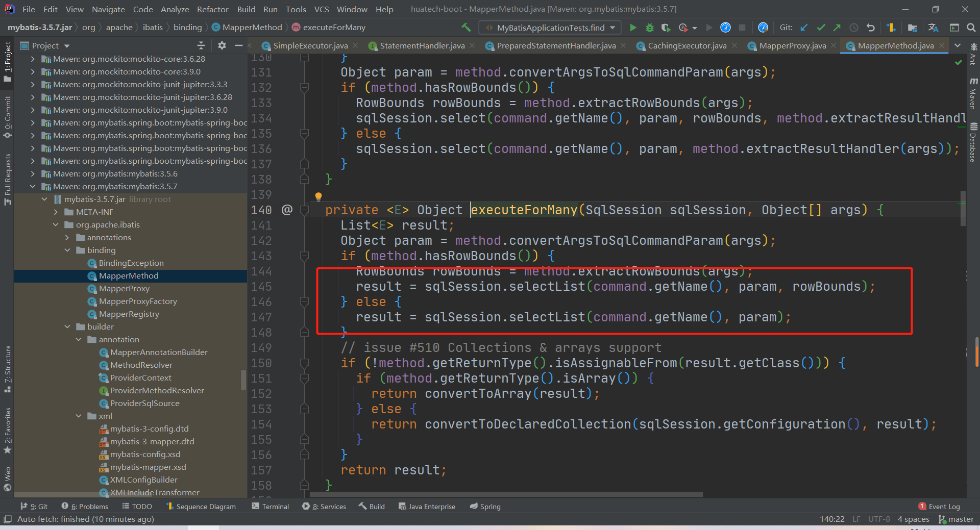
Task: Click the Git Commit green checkmark
Action: pos(821,28)
